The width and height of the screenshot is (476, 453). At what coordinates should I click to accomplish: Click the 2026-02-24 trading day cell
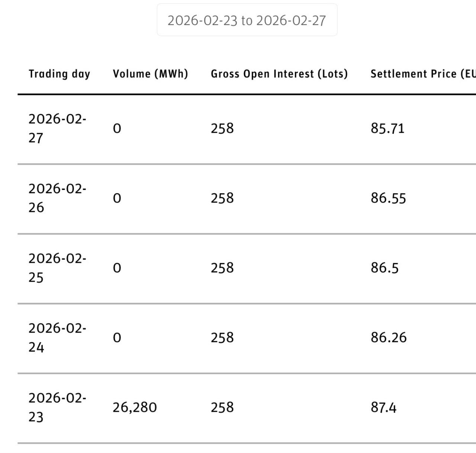click(57, 337)
